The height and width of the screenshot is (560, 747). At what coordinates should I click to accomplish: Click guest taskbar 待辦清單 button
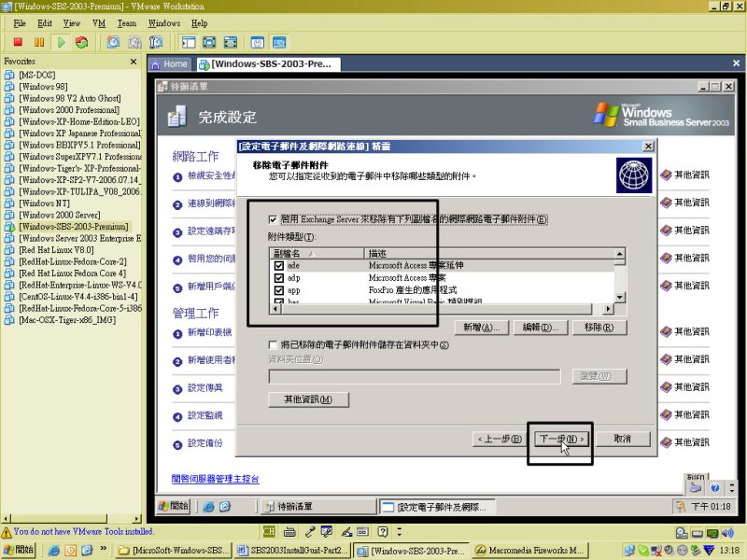pos(317,507)
